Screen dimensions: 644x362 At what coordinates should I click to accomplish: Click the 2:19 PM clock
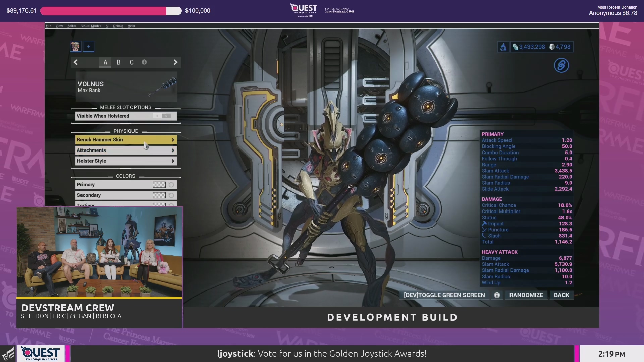point(612,354)
